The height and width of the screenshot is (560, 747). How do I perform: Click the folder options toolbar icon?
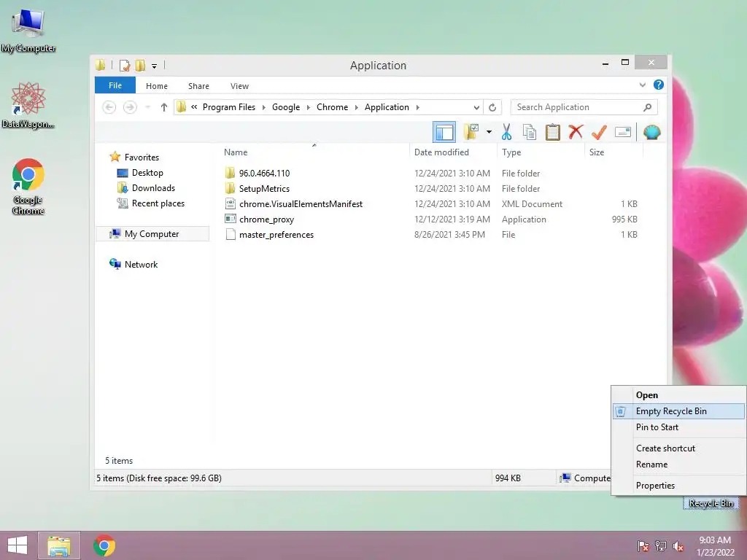[471, 132]
